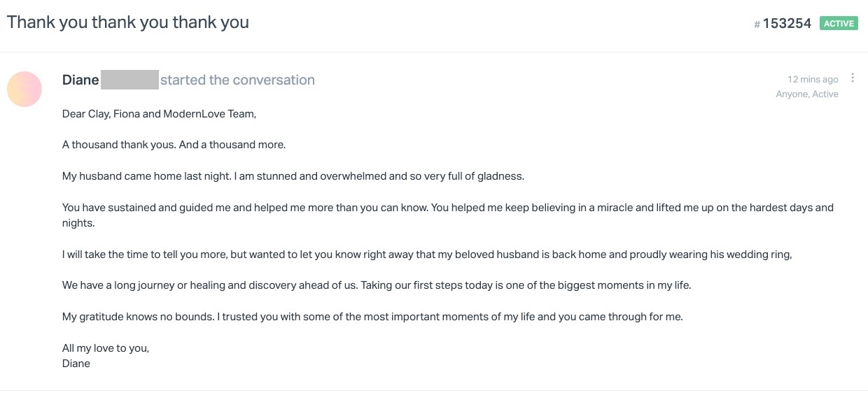Select the "My husband came home last night" paragraph

pos(293,176)
